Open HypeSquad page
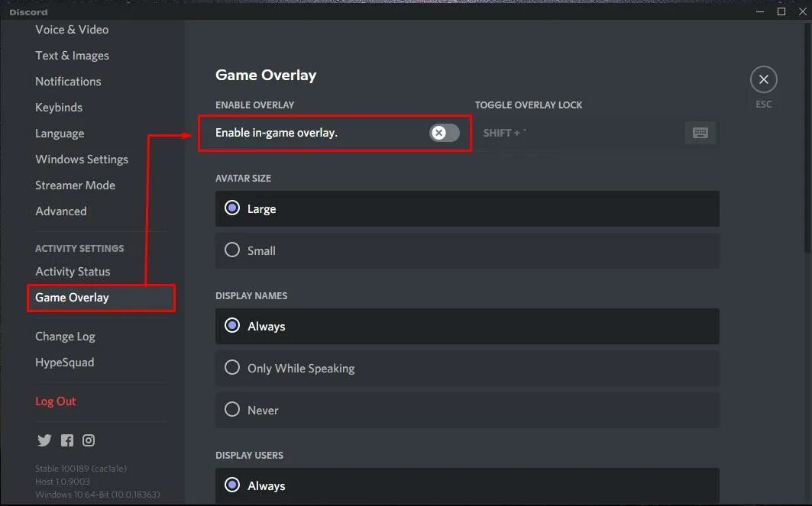This screenshot has width=812, height=506. (x=65, y=363)
